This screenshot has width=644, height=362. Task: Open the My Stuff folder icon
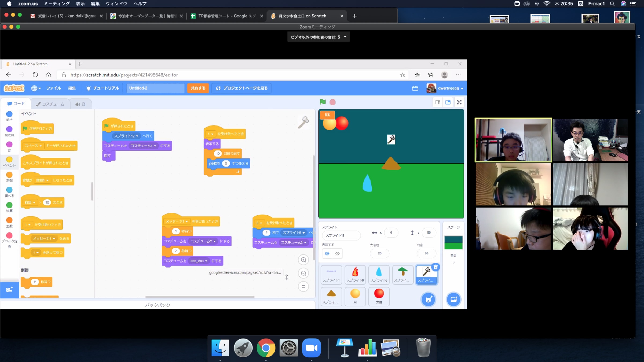click(415, 88)
